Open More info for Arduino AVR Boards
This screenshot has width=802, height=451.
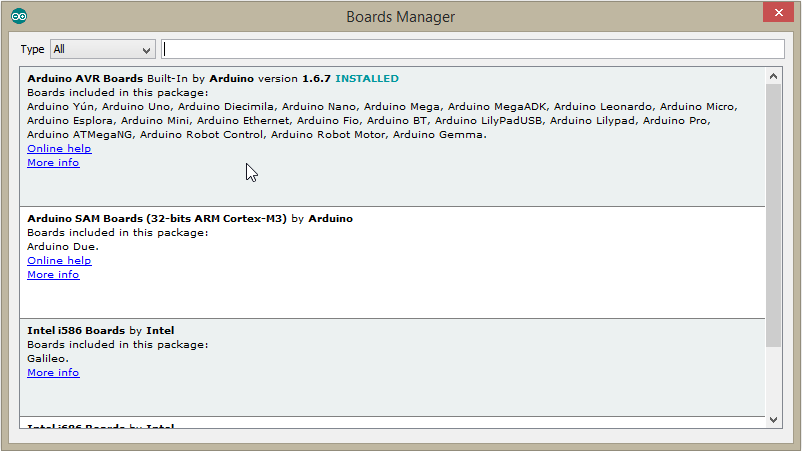(x=53, y=163)
